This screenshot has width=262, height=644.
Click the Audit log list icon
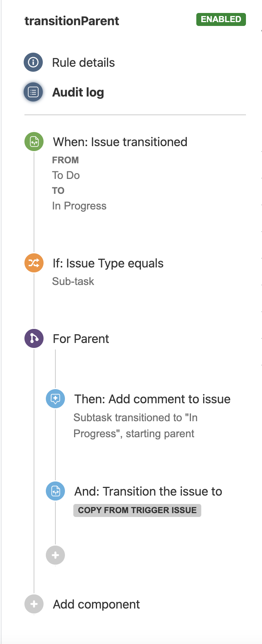tap(33, 92)
